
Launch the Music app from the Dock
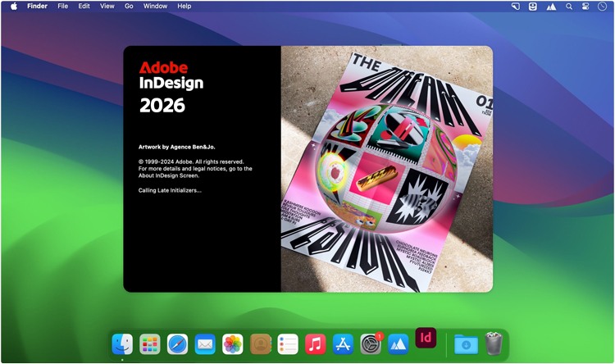coord(315,344)
